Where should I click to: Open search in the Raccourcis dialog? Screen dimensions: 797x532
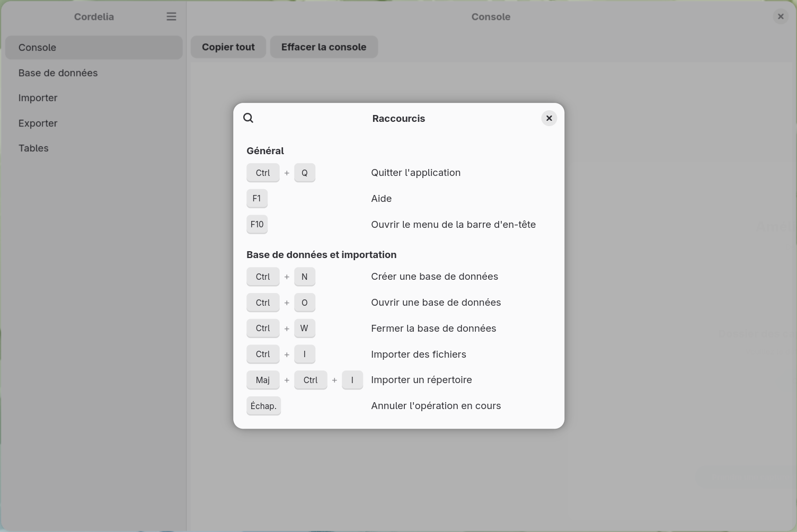point(248,118)
